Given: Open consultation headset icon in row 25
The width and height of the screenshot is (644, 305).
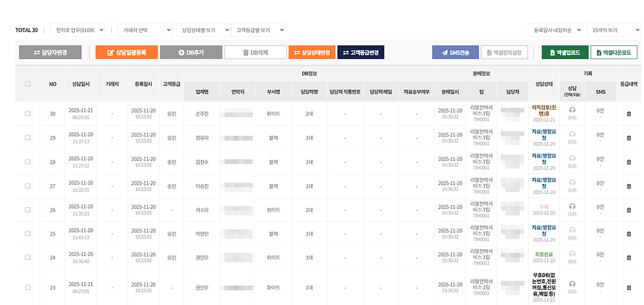Looking at the screenshot, I should click(x=572, y=230).
